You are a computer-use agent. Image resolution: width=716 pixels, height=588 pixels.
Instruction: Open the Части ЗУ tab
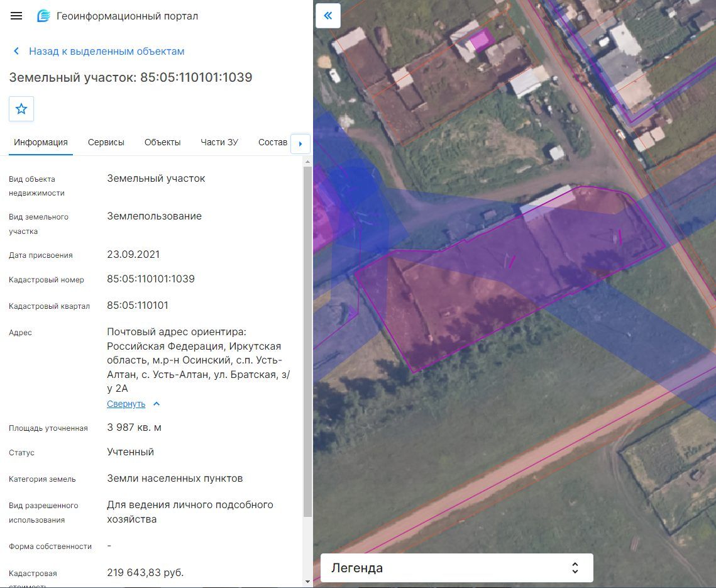point(219,143)
